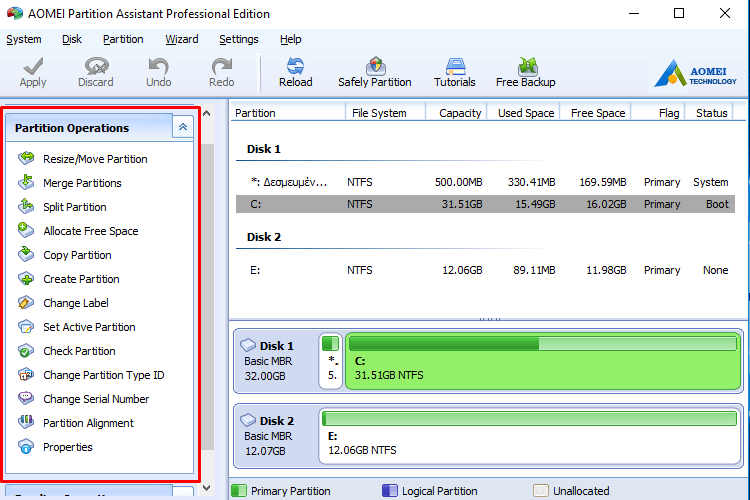The height and width of the screenshot is (500, 750).
Task: Click Primary Partition green legend swatch
Action: tap(239, 490)
